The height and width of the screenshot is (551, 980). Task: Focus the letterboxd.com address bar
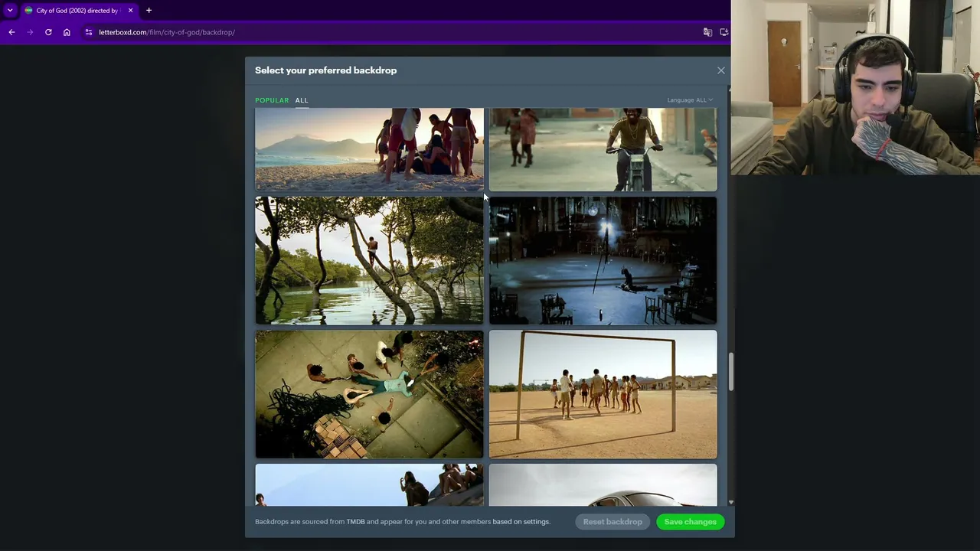click(390, 32)
